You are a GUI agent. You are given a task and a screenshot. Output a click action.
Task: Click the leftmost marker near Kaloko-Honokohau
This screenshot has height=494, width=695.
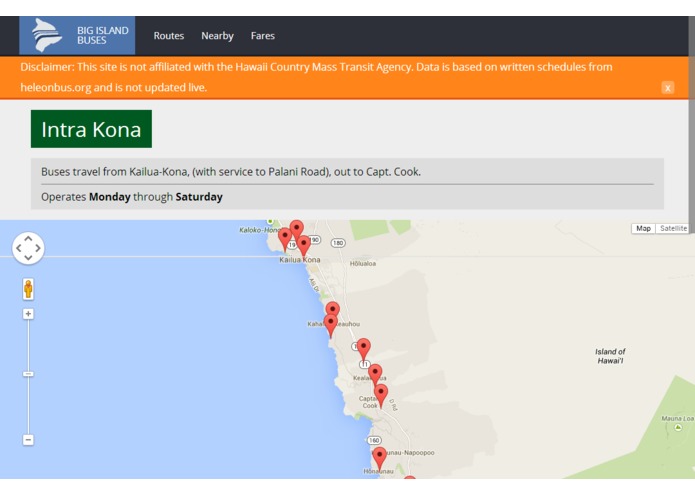(285, 240)
